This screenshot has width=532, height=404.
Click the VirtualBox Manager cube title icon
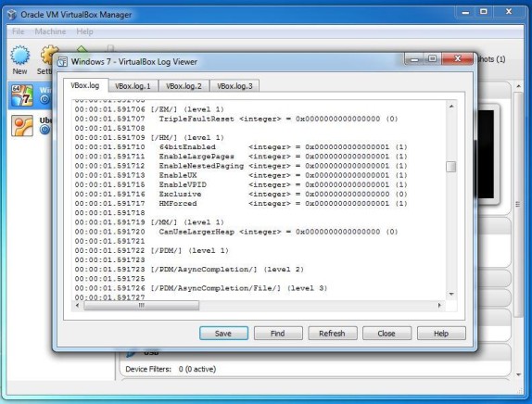pyautogui.click(x=12, y=15)
